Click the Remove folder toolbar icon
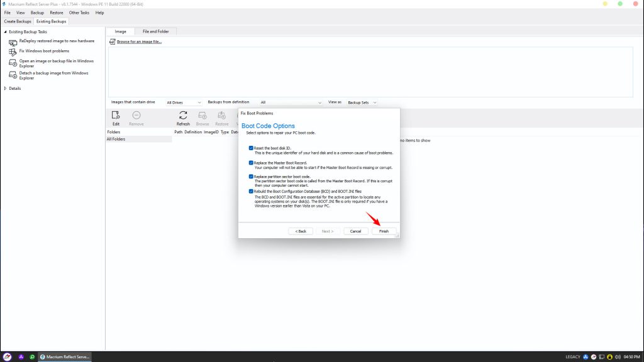Screen dimensions: 644x362 pyautogui.click(x=136, y=116)
